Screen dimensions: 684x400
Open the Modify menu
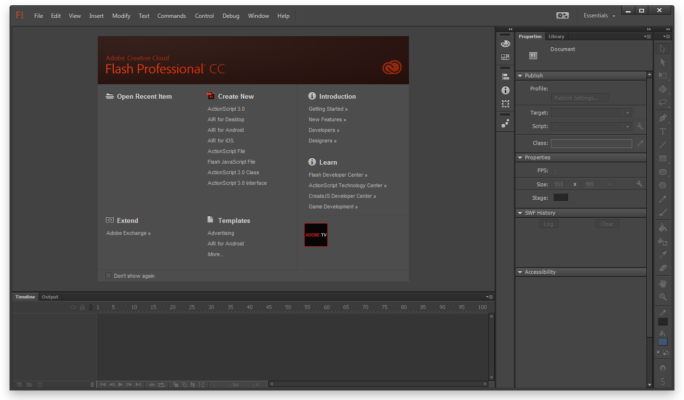click(121, 16)
